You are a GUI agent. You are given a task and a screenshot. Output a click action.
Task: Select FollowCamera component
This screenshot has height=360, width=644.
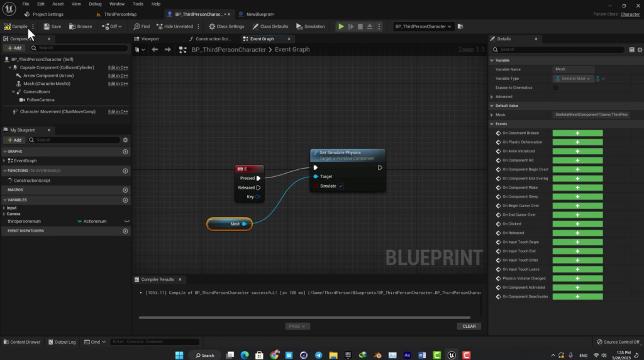[40, 99]
